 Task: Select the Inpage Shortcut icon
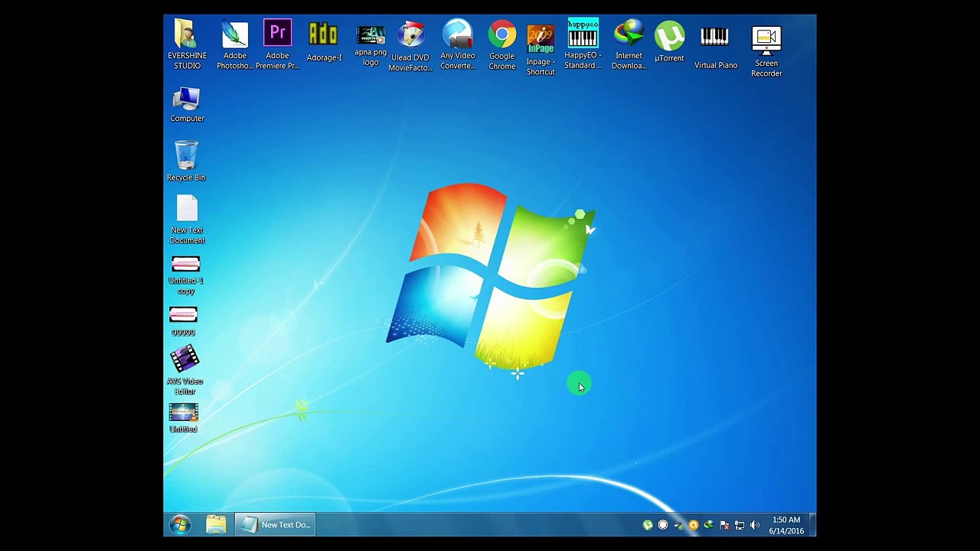click(x=541, y=50)
